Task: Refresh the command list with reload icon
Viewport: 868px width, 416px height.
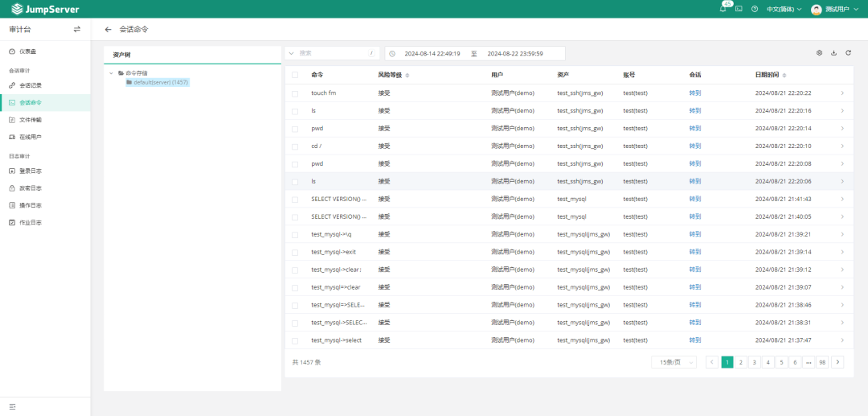Action: pyautogui.click(x=848, y=53)
